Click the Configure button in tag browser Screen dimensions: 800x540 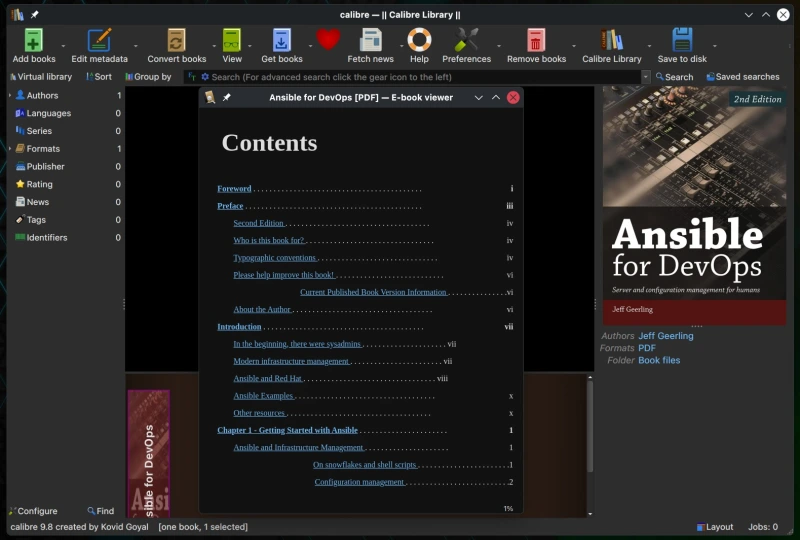[x=33, y=511]
